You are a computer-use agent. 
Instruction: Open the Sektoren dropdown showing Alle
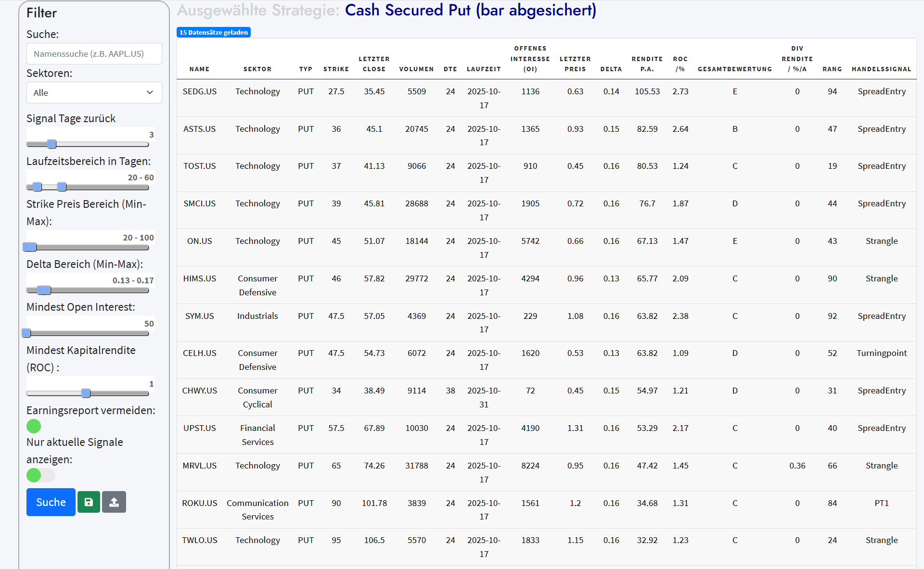point(94,92)
